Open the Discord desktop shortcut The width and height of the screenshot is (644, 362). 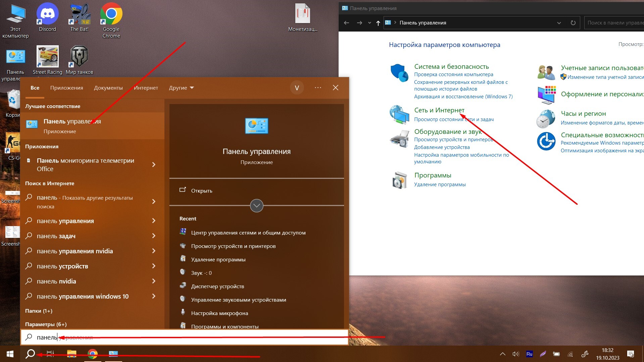[x=47, y=15]
